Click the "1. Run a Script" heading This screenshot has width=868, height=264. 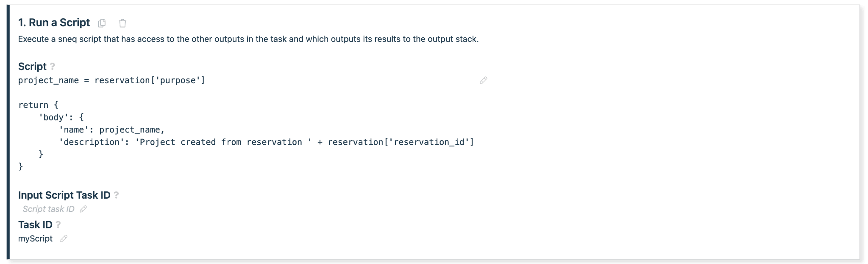tap(54, 22)
